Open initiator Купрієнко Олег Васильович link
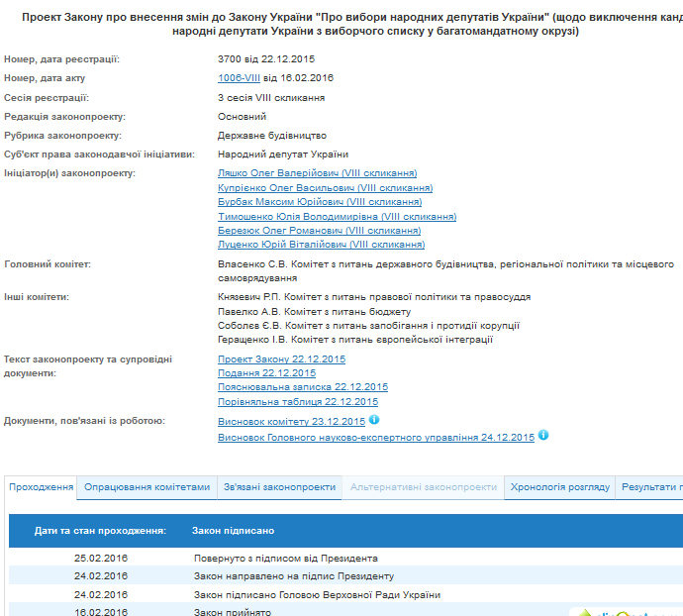The image size is (683, 616). point(325,187)
